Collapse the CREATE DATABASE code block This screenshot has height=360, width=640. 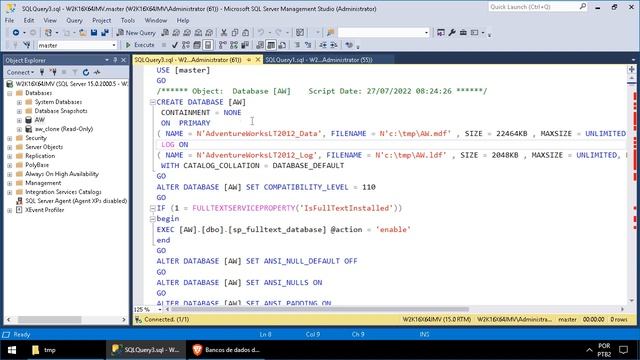point(152,102)
